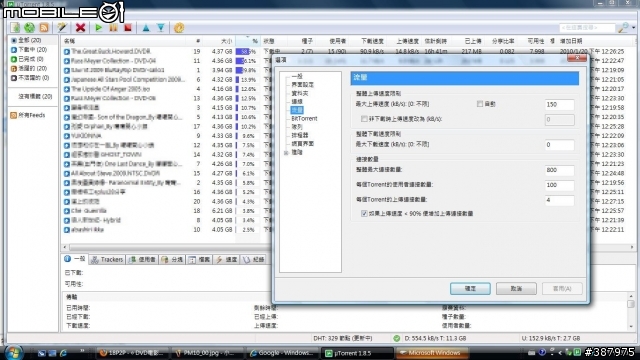The height and width of the screenshot is (360, 640).
Task: Open the µTorrent 1.8.5 taskbar button
Action: point(358,353)
